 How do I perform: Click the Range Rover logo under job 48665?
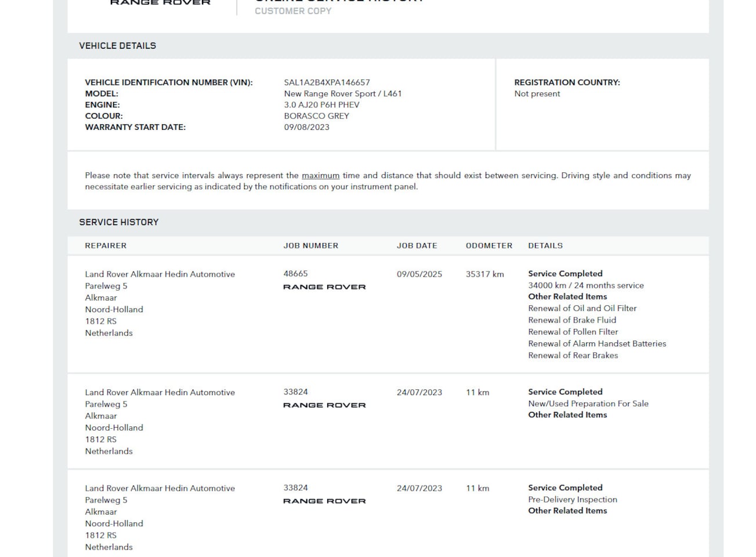coord(324,287)
